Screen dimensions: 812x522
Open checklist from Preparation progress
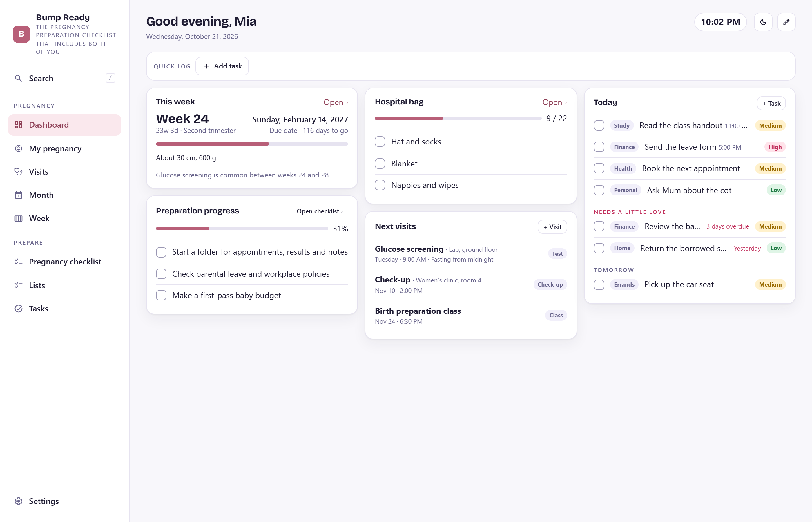(x=320, y=211)
